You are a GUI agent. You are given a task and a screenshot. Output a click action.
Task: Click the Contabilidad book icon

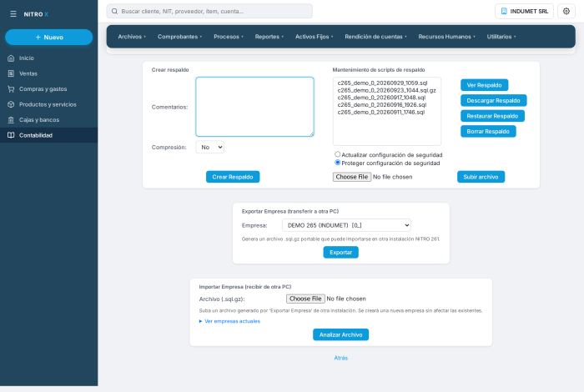(x=11, y=135)
